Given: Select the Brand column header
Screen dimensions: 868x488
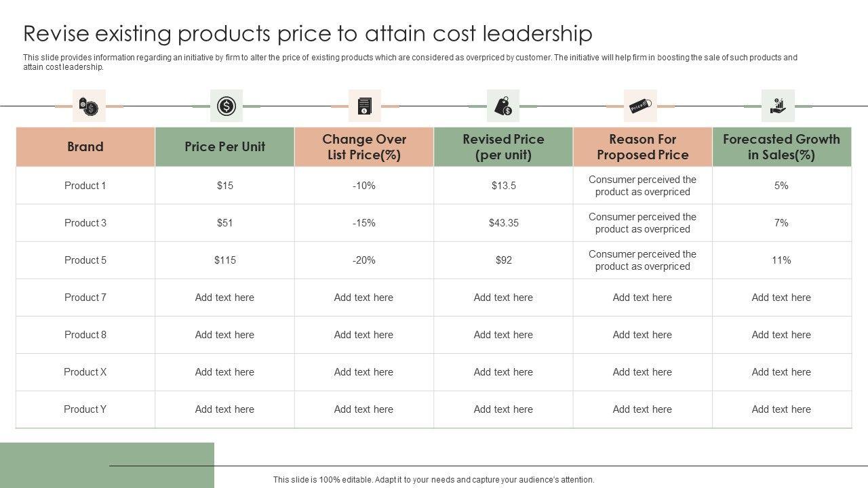Looking at the screenshot, I should 85,146.
